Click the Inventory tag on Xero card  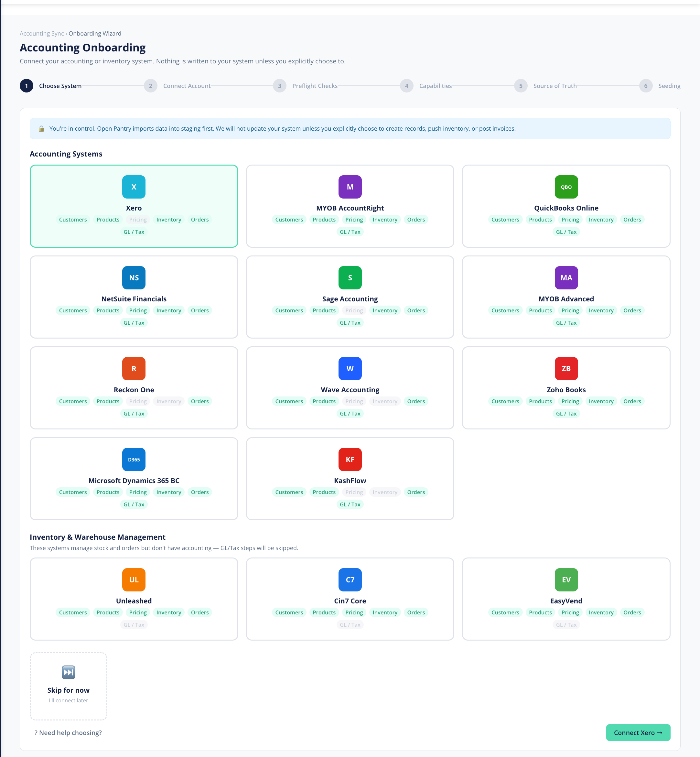168,220
